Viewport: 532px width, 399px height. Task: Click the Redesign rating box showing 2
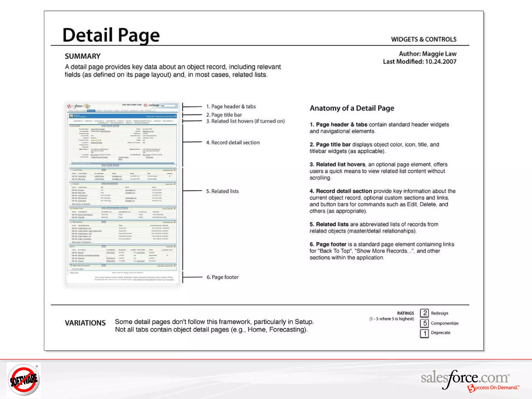424,313
